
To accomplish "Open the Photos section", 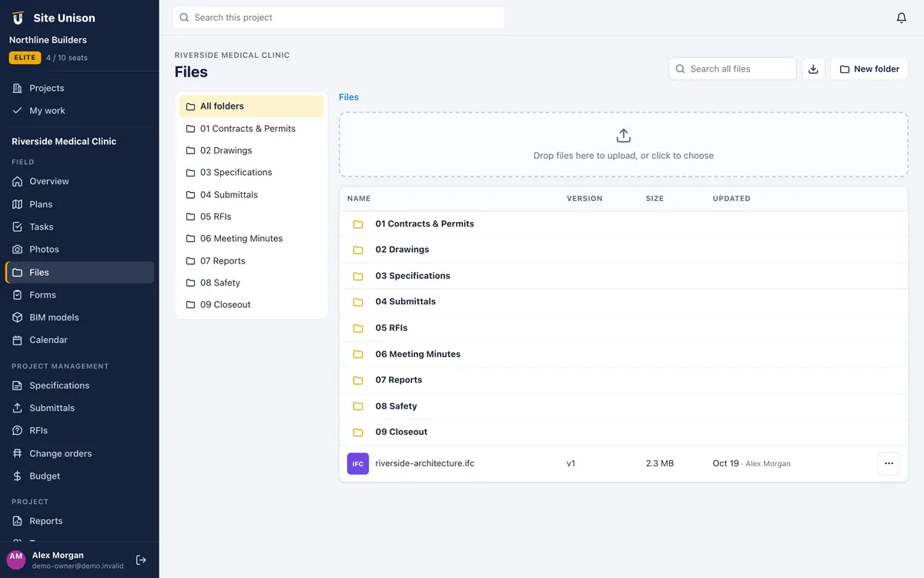I will (79, 249).
